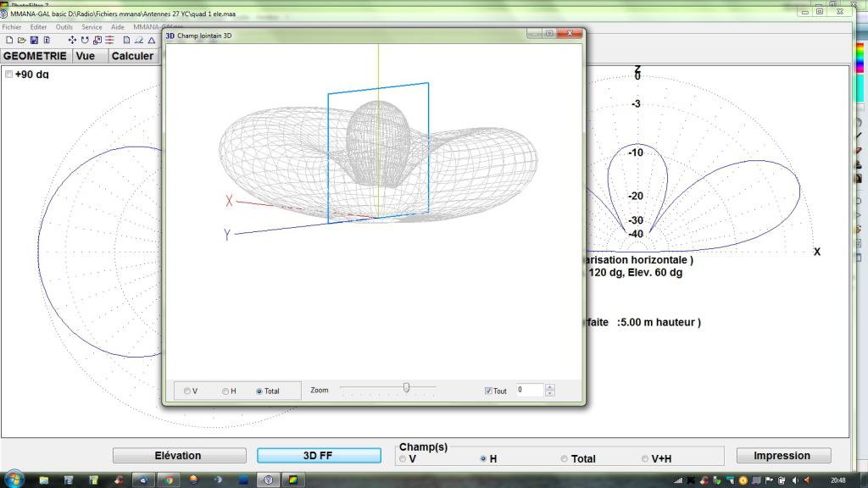Open the Service menu

tap(92, 27)
